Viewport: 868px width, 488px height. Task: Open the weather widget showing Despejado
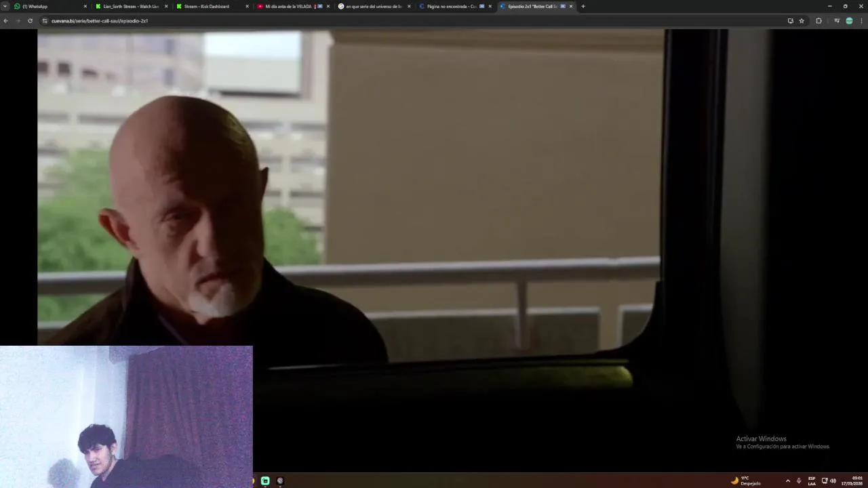(x=746, y=481)
